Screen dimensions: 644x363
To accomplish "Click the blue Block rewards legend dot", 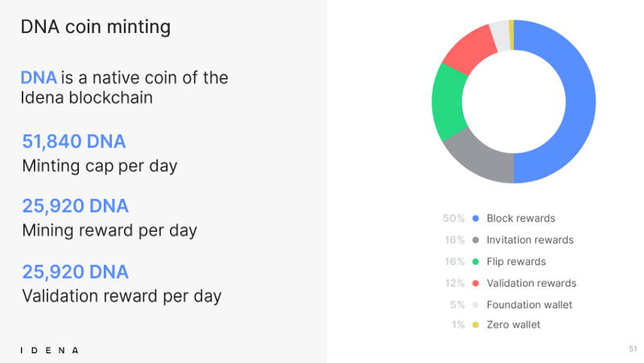I will [x=476, y=218].
